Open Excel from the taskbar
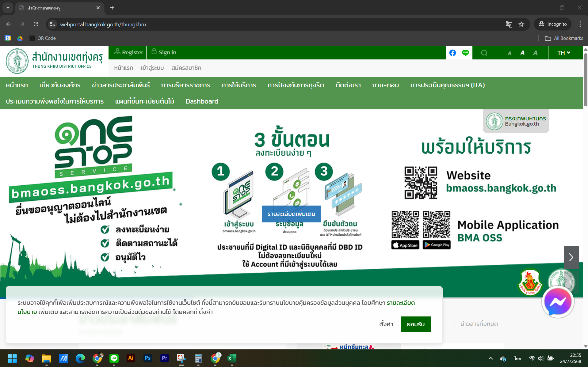 pyautogui.click(x=232, y=358)
